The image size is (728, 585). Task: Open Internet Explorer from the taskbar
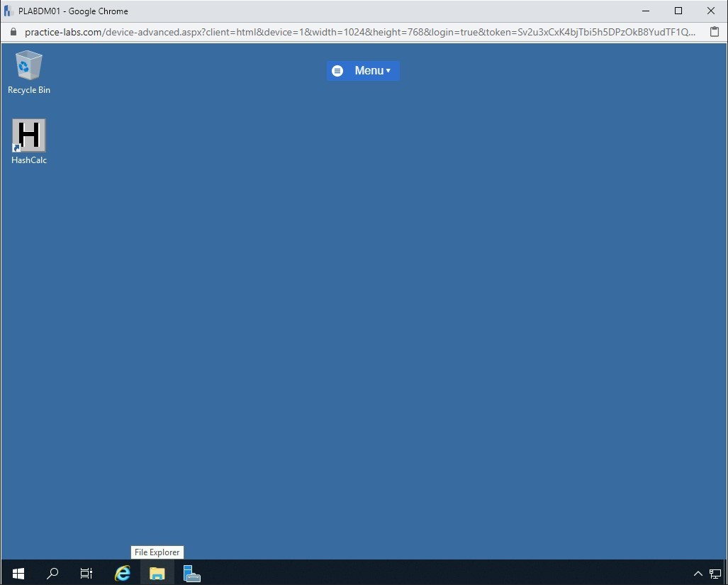tap(123, 573)
